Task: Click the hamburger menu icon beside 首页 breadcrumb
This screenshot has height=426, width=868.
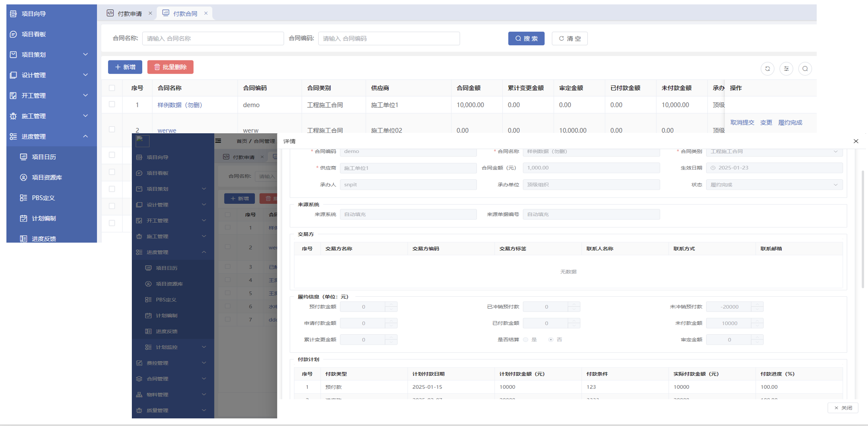Action: pyautogui.click(x=218, y=141)
